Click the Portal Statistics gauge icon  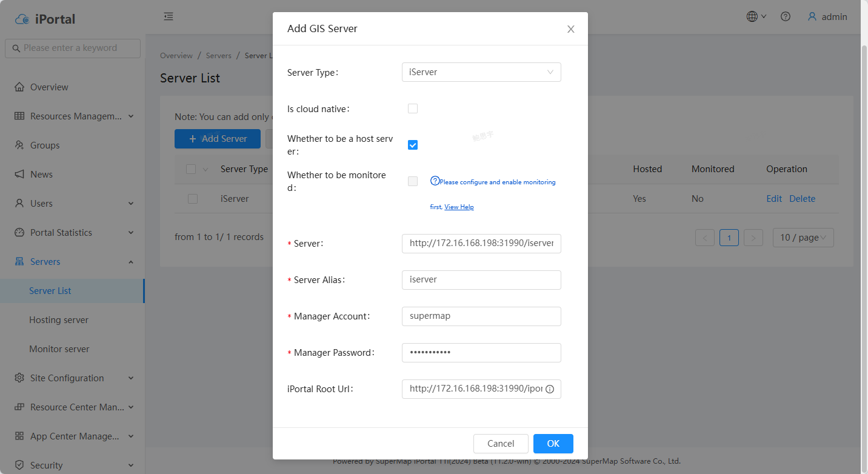19,232
